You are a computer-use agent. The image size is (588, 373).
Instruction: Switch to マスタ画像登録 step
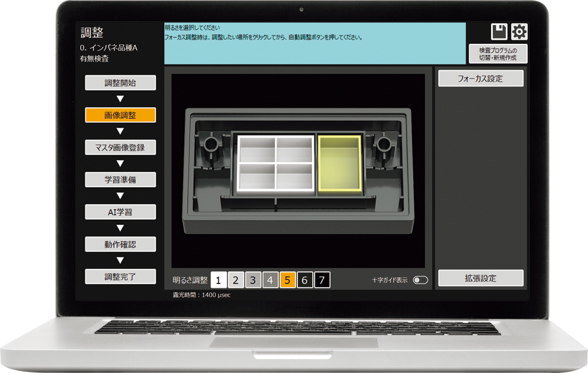(120, 147)
